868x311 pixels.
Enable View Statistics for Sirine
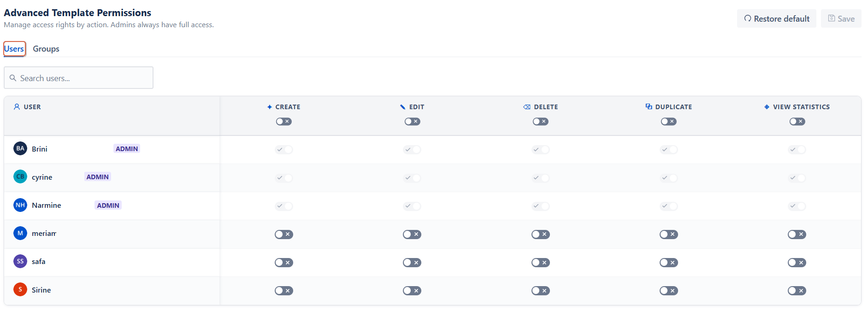(797, 291)
